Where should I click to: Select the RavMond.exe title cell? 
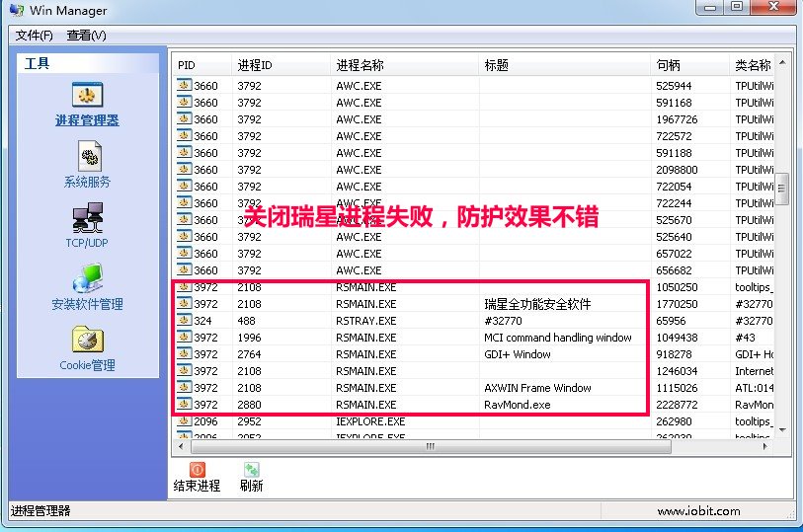click(x=518, y=405)
